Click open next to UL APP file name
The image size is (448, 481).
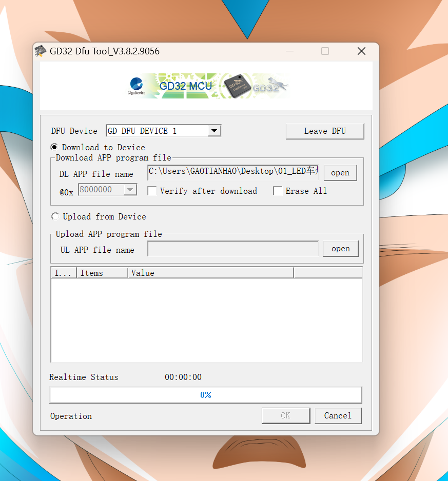tap(341, 249)
